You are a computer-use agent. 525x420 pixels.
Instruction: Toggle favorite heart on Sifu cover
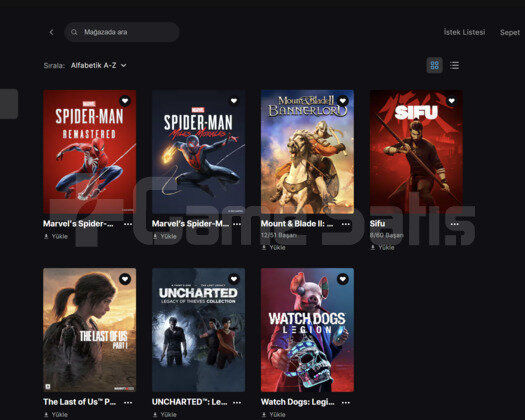pyautogui.click(x=451, y=100)
